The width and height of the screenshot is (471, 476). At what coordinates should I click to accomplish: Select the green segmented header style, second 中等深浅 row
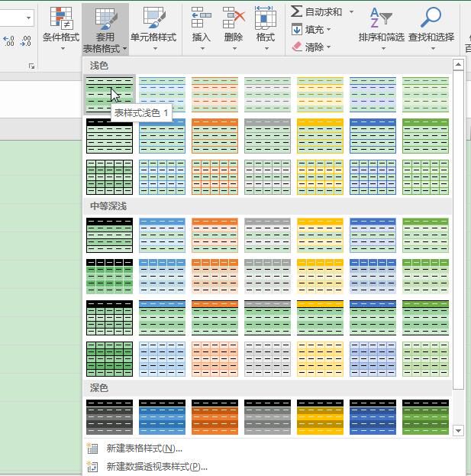pos(425,277)
